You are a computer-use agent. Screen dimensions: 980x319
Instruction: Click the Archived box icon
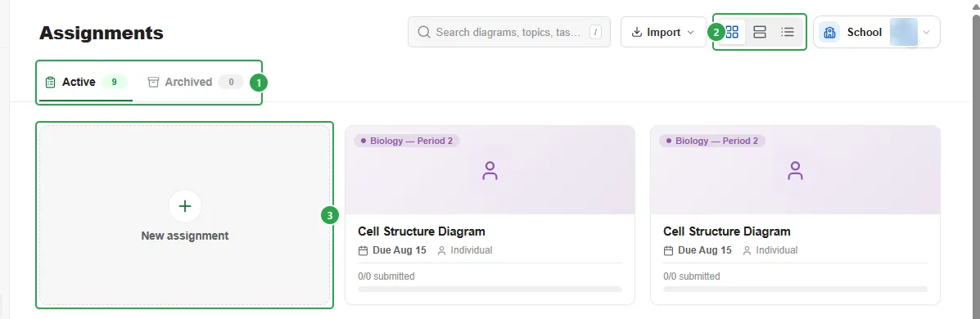pos(153,82)
